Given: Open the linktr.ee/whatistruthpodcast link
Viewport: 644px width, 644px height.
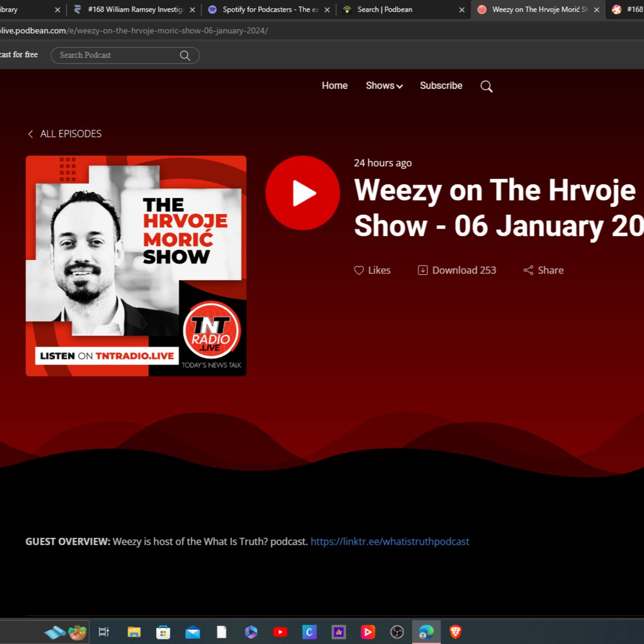Looking at the screenshot, I should click(390, 541).
